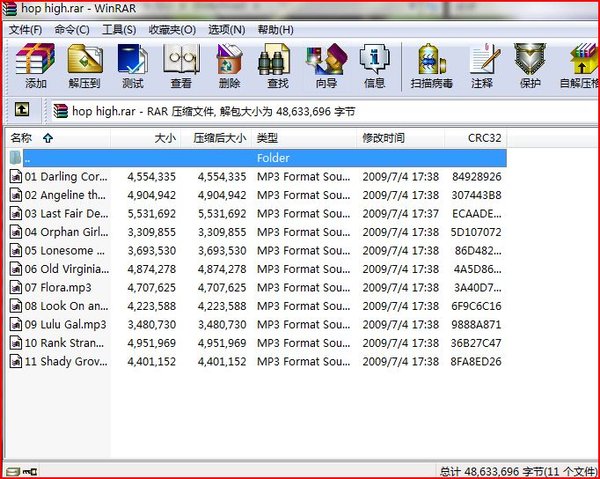Open the 文件(F) menu
The height and width of the screenshot is (479, 600).
[x=25, y=29]
